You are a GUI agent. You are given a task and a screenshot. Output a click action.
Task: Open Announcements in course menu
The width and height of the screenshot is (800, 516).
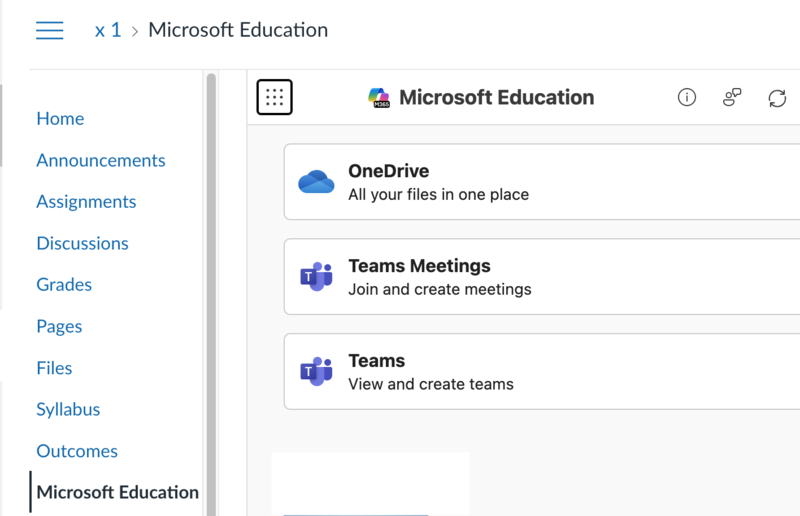pos(101,160)
